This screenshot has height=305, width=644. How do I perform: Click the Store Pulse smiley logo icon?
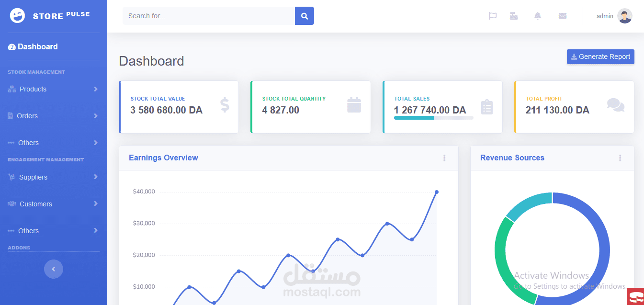[x=17, y=16]
